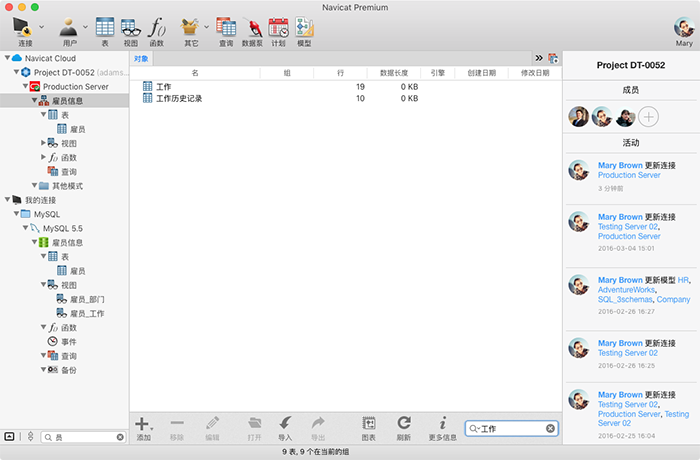Expand the 函数 node under Production Server
Viewport: 700px width, 460px height.
tap(43, 157)
